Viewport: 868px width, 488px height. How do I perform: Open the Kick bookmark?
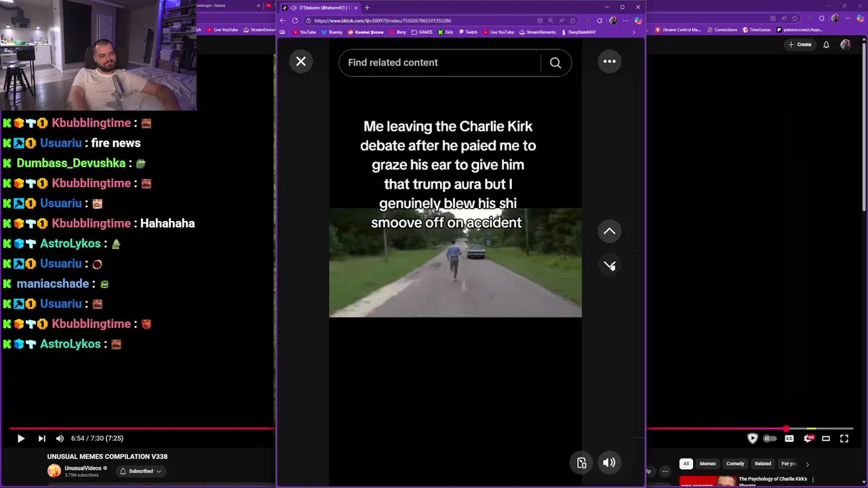(446, 32)
